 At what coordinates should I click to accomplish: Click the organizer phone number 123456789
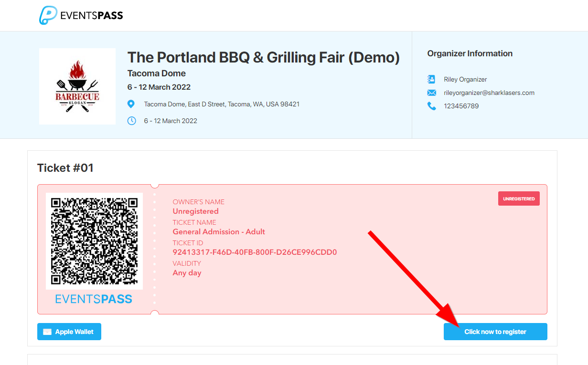(461, 106)
